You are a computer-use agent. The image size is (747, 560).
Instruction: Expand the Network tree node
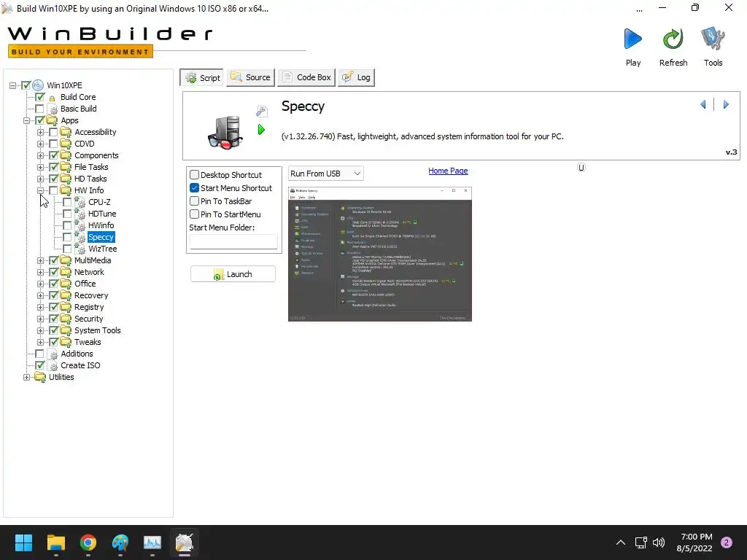click(41, 273)
